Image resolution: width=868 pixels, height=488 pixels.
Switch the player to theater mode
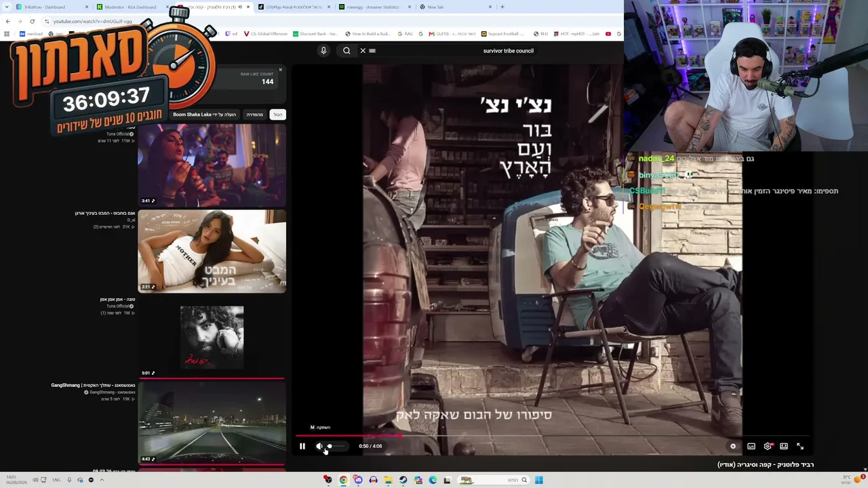tap(784, 446)
